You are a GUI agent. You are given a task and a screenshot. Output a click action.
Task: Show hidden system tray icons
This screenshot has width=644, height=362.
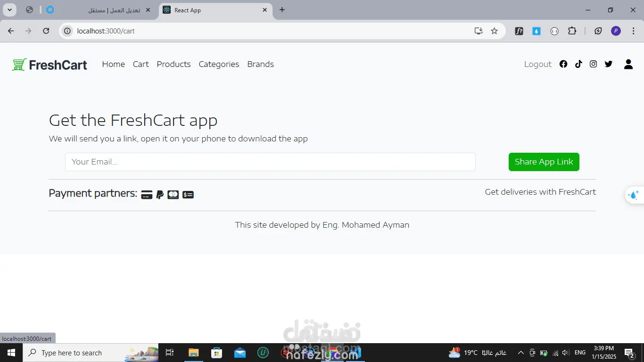[520, 353]
